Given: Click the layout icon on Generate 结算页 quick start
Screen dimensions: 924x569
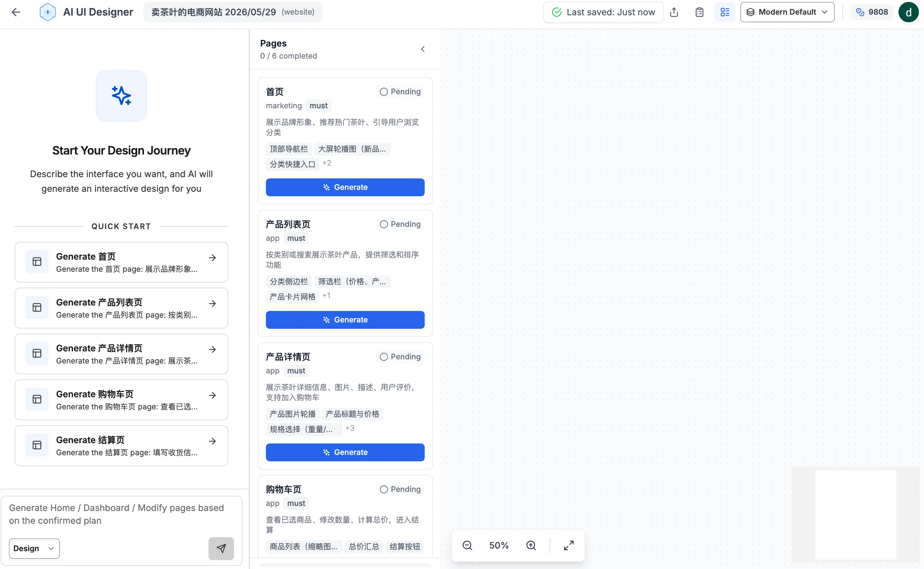Looking at the screenshot, I should [x=37, y=445].
